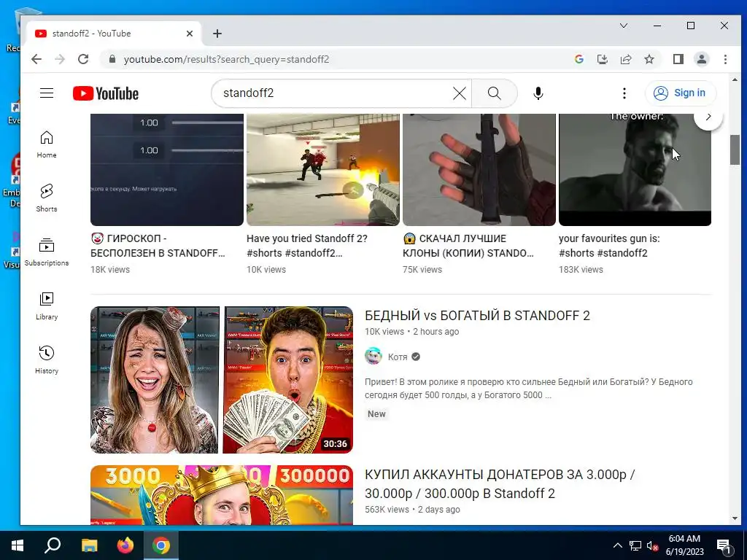Select the standoff2 - YouTube tab
This screenshot has width=747, height=560.
pos(114,34)
